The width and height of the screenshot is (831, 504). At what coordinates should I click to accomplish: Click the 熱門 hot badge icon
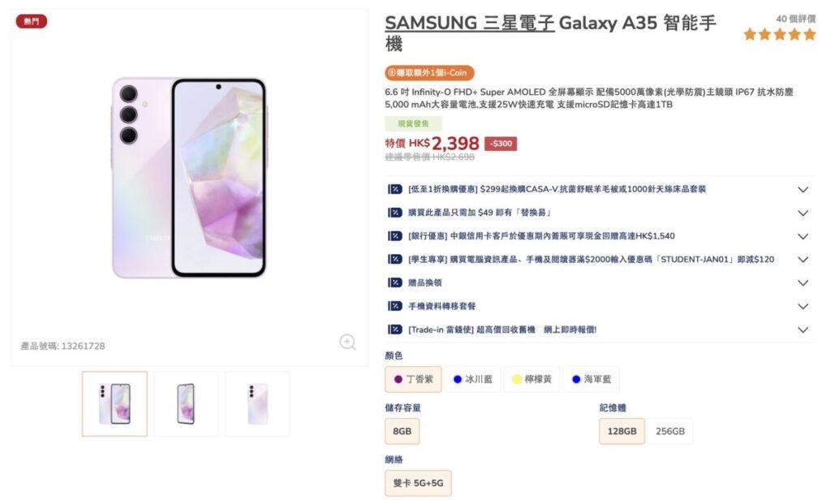click(32, 21)
